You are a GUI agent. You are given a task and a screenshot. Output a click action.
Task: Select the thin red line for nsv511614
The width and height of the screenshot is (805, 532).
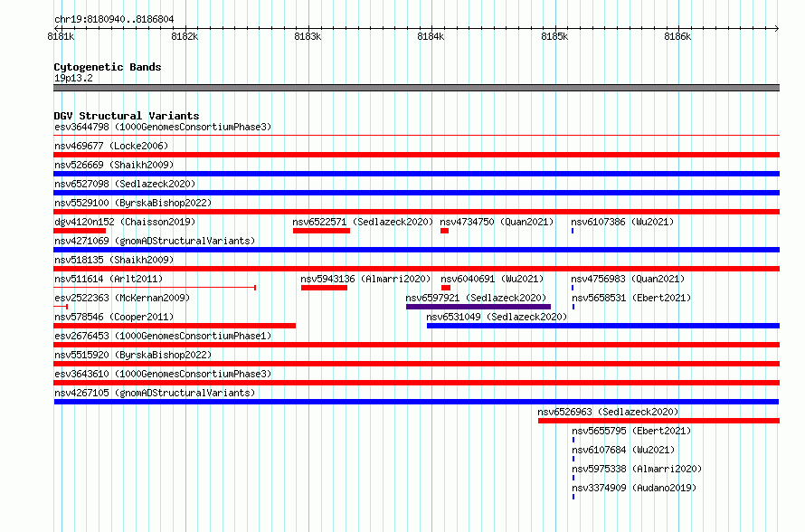(155, 288)
